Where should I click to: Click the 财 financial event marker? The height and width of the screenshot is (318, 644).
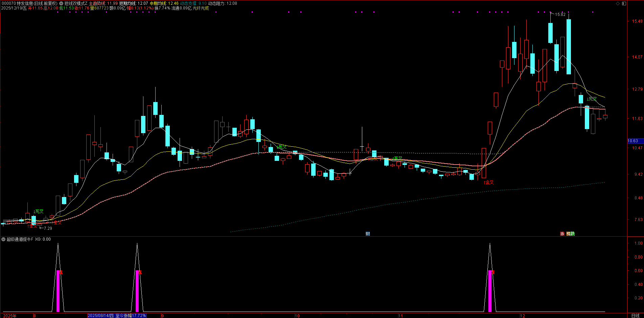pos(368,234)
